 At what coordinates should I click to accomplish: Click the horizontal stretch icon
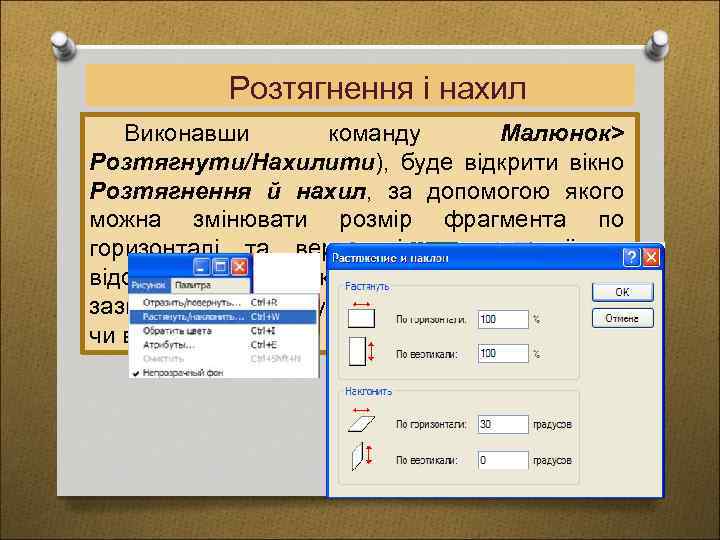coord(361,315)
